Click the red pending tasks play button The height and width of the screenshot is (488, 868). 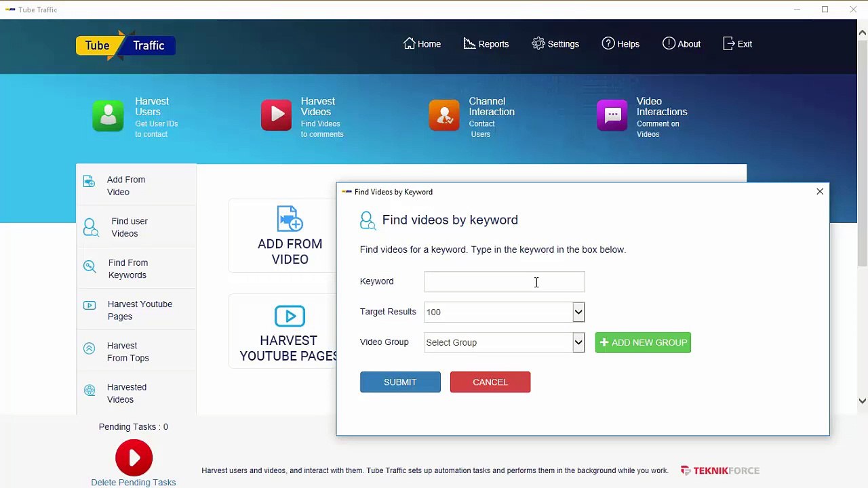click(134, 457)
